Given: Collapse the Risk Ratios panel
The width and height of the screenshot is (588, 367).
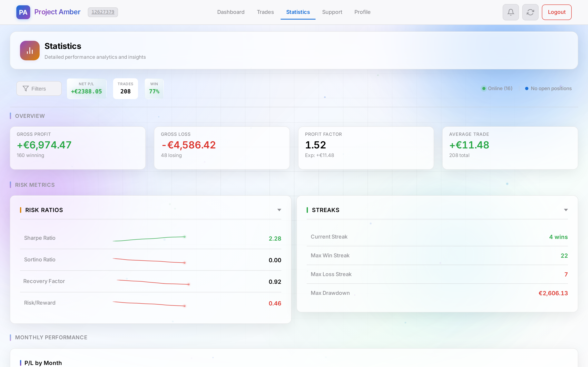Looking at the screenshot, I should tap(279, 210).
